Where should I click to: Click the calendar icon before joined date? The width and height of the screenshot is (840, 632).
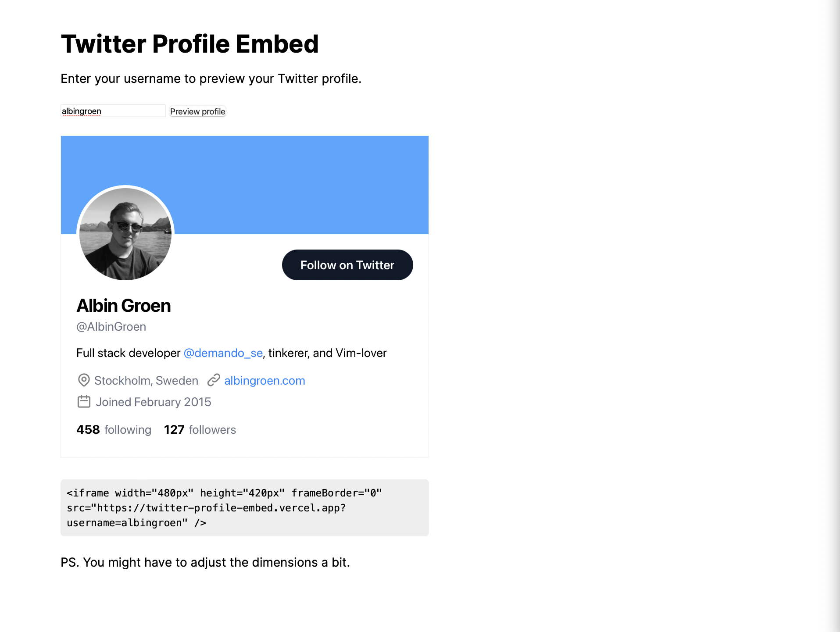[83, 401]
